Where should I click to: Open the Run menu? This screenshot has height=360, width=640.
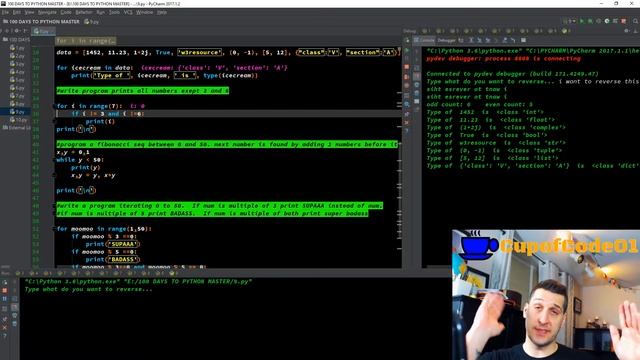100,12
